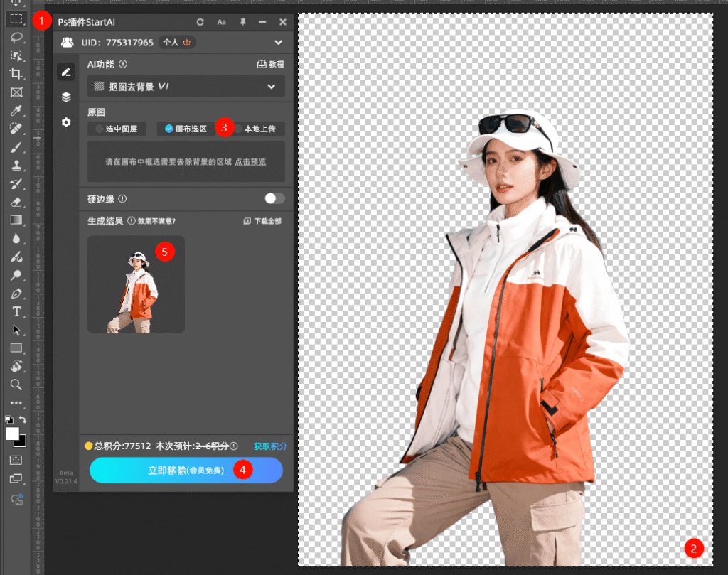Toggle the 硬边缘 hard edge switch
This screenshot has width=728, height=575.
click(274, 198)
